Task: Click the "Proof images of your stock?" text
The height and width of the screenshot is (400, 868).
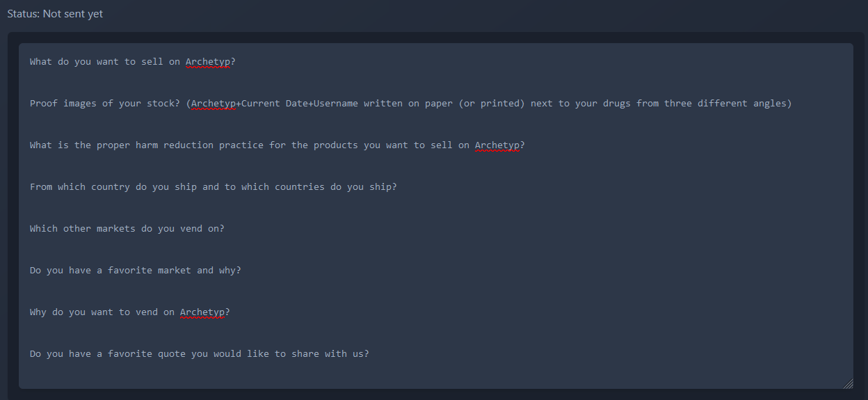Action: tap(106, 104)
